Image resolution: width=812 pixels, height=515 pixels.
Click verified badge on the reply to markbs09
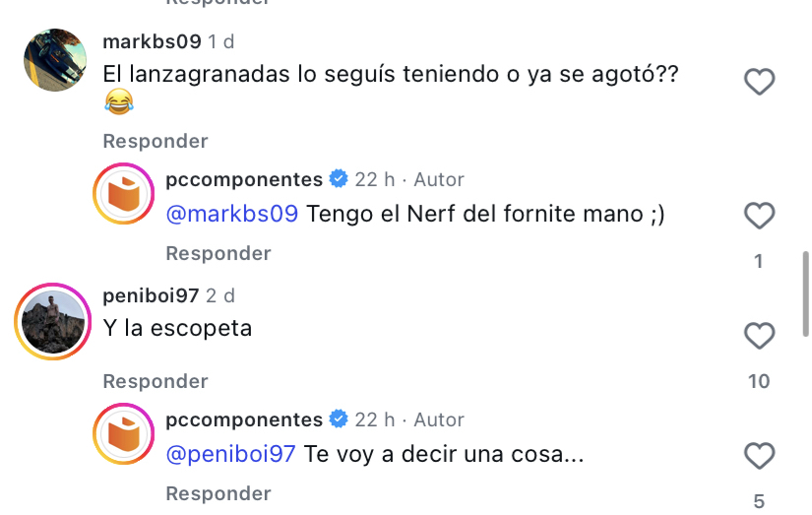click(x=339, y=179)
